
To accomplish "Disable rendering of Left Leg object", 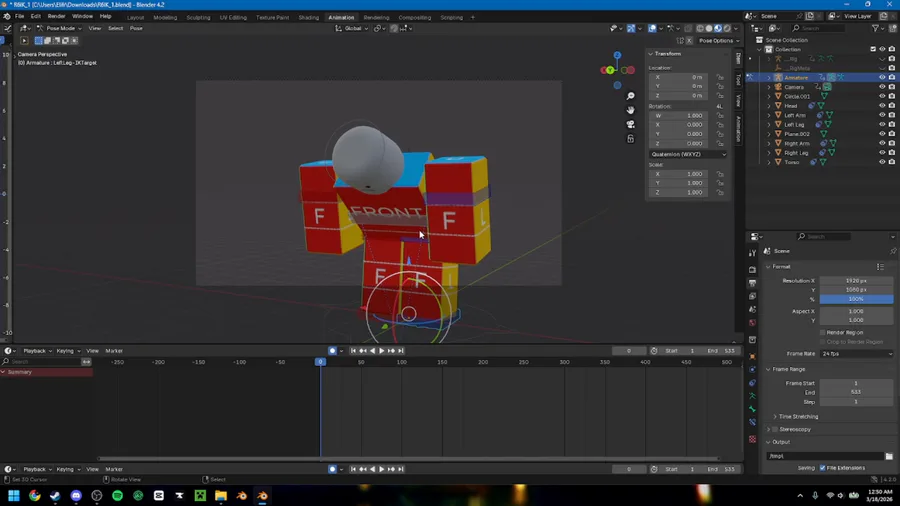I will pyautogui.click(x=891, y=124).
